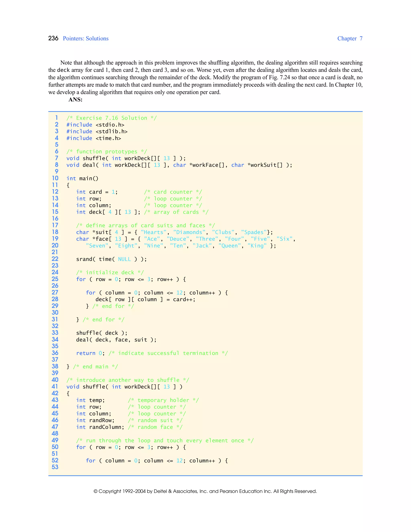Viewport: 411px width, 532px height.
Task: Click the "Hearts" string literal
Action: [x=153, y=232]
